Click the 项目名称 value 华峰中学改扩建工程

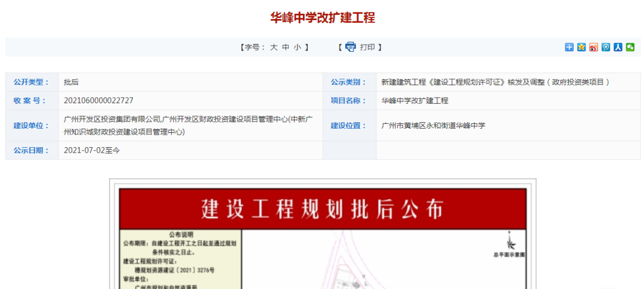coord(415,101)
